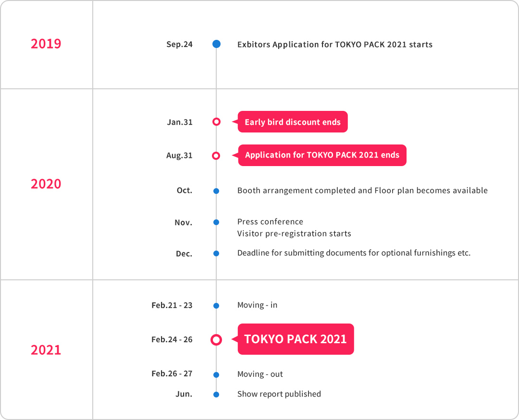Image resolution: width=519 pixels, height=420 pixels.
Task: Click the Feb.26 - 27 timeline dot
Action: tap(216, 375)
